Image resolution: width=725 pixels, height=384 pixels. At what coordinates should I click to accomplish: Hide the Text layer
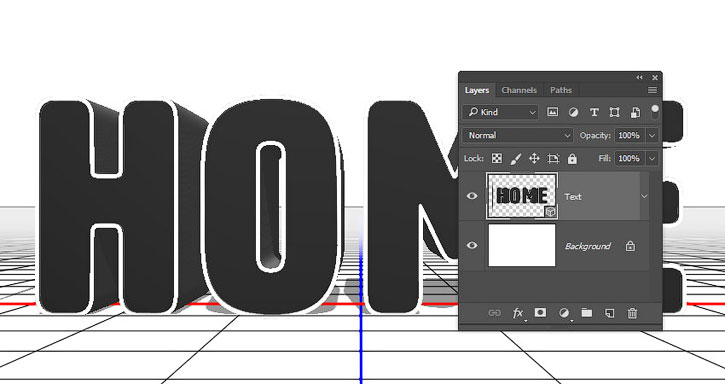(x=472, y=196)
